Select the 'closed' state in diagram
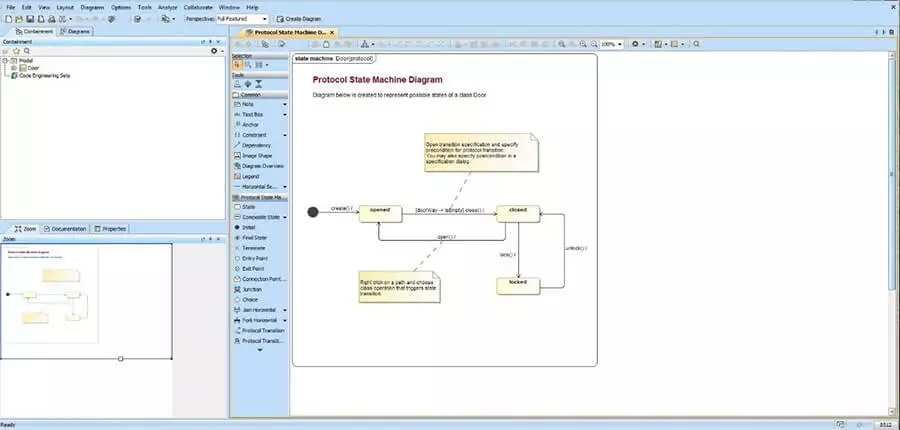This screenshot has height=430, width=900. (x=518, y=214)
